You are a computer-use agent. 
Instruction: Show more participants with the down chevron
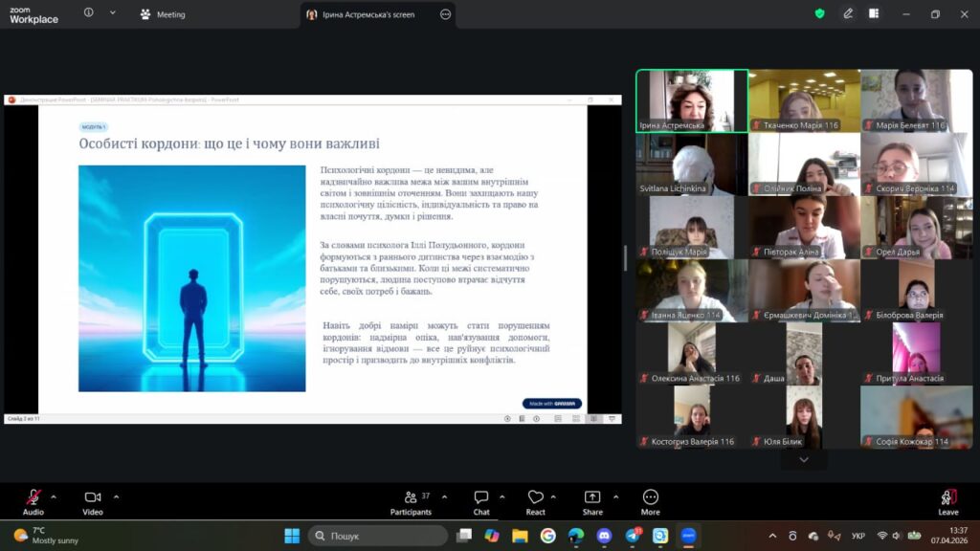click(804, 460)
